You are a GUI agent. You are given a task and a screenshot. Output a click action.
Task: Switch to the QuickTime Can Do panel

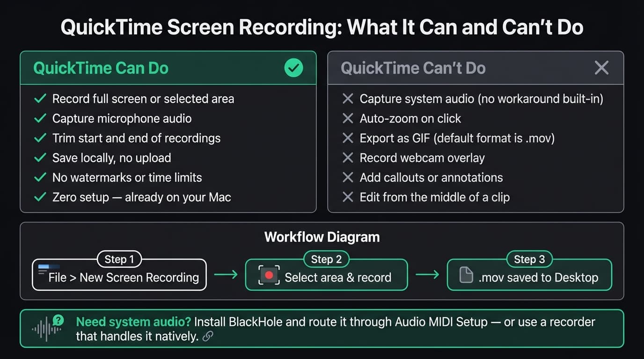(100, 68)
